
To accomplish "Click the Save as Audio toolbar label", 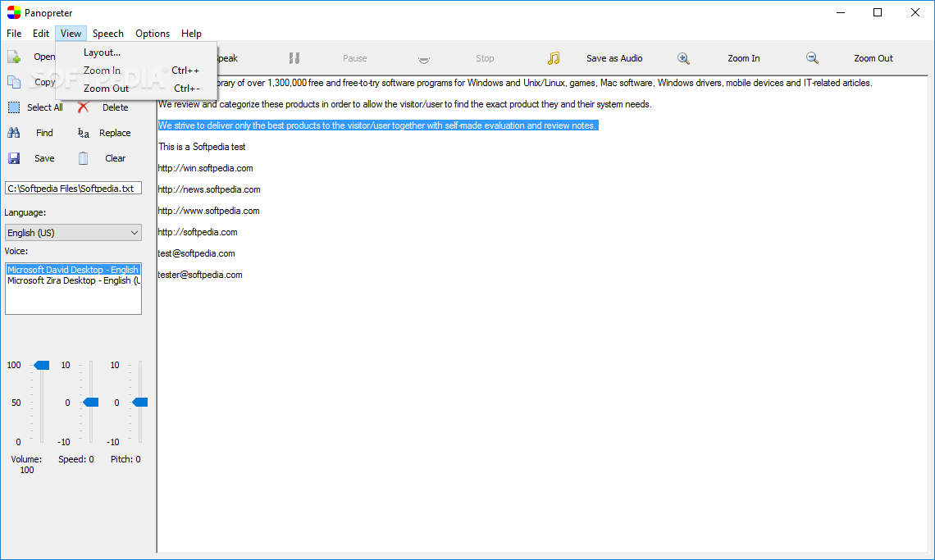I will point(614,58).
